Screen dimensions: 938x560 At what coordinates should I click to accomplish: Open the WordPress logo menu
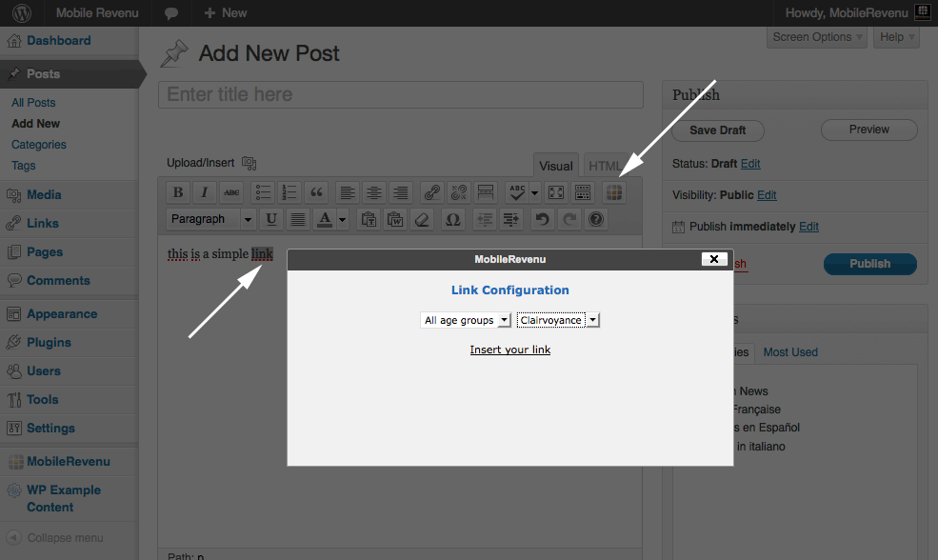(22, 13)
